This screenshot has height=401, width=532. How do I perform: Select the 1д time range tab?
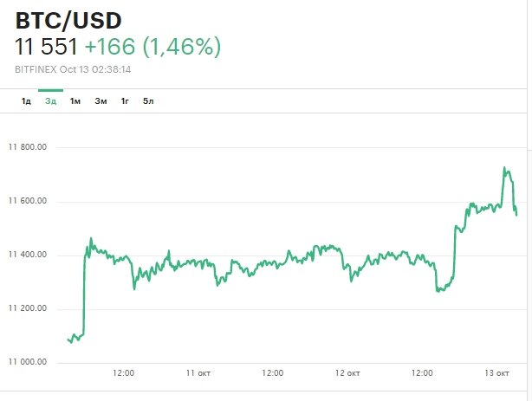point(26,102)
